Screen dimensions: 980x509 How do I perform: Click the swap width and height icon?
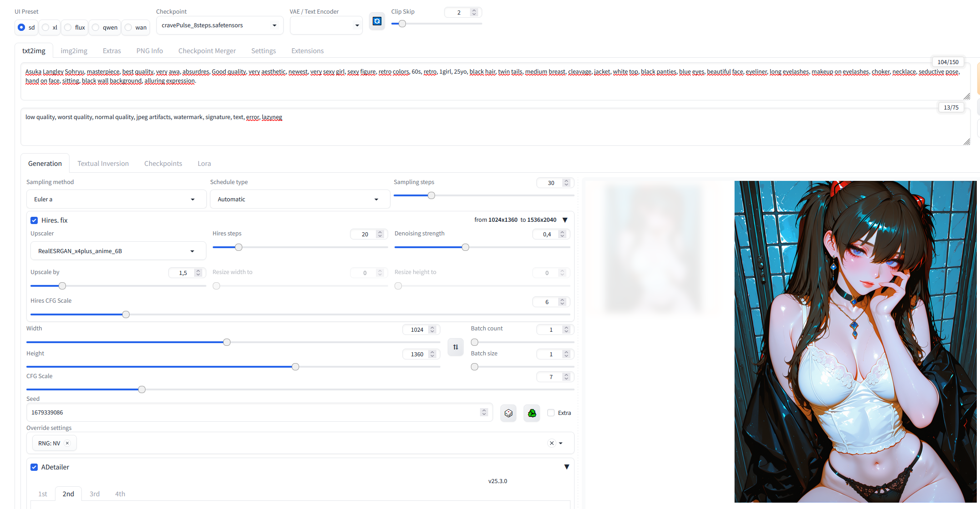[x=455, y=347]
